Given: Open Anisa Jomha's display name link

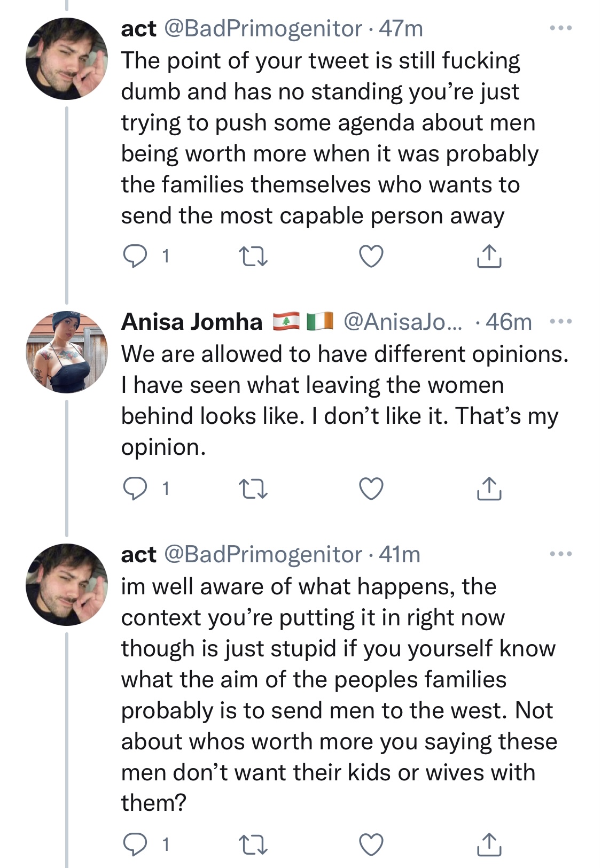Looking at the screenshot, I should [192, 322].
